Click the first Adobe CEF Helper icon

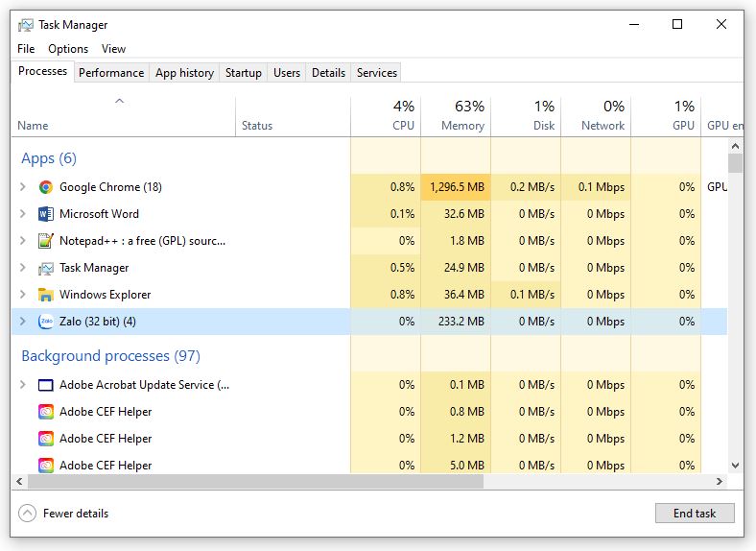(45, 412)
